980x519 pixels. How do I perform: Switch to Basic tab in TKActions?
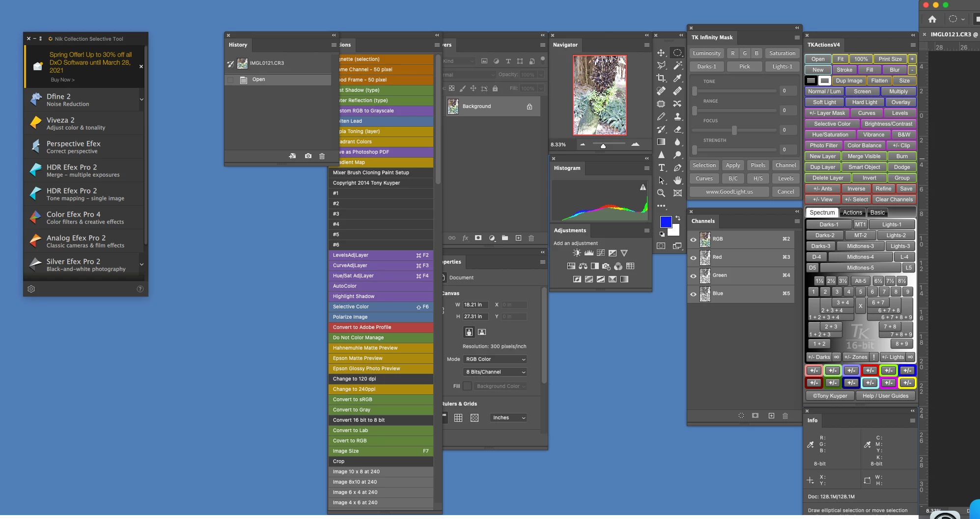tap(877, 213)
